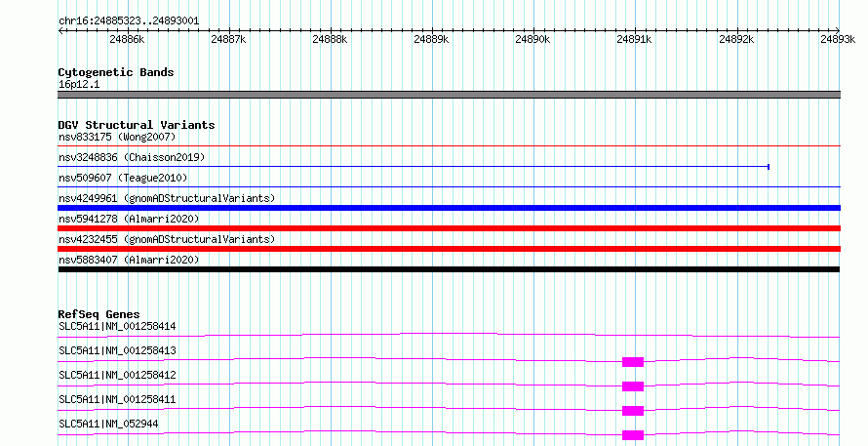The image size is (868, 446).
Task: Click the 24888k ruler tick label
Action: (330, 39)
